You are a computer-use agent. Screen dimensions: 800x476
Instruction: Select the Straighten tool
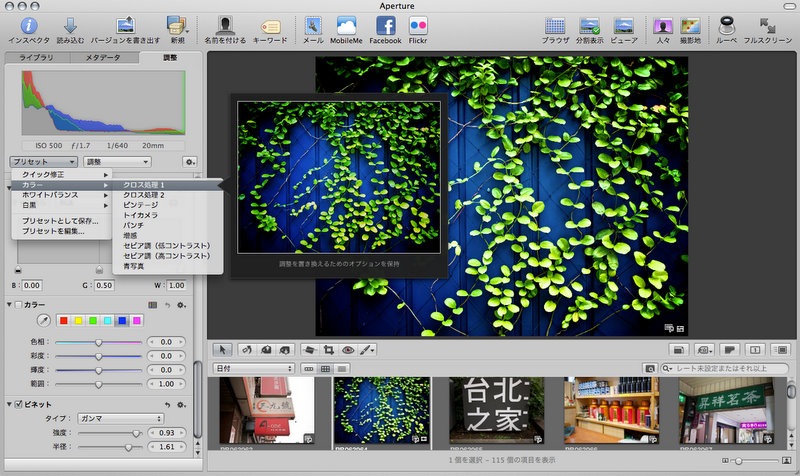coord(310,349)
